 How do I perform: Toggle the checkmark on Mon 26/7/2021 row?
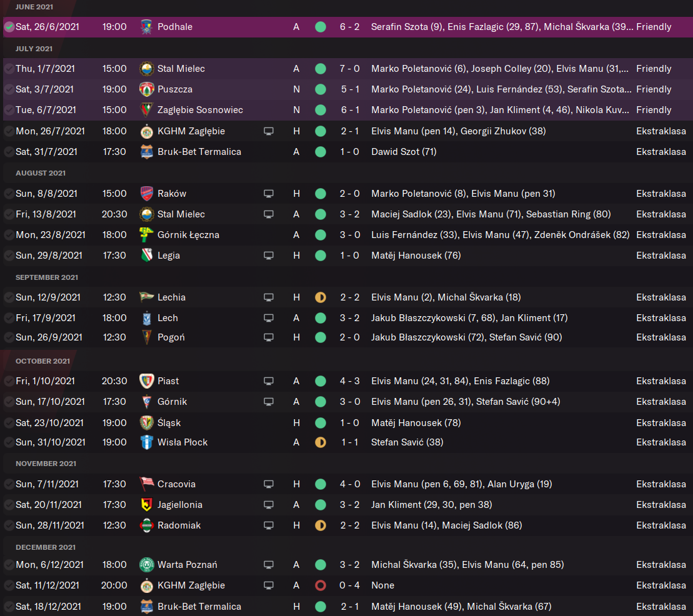point(9,131)
